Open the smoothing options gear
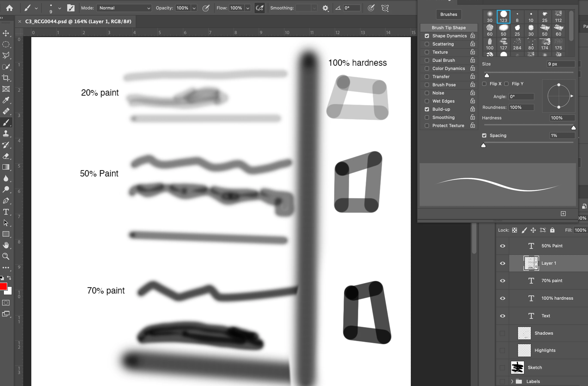This screenshot has width=588, height=386. (x=325, y=8)
